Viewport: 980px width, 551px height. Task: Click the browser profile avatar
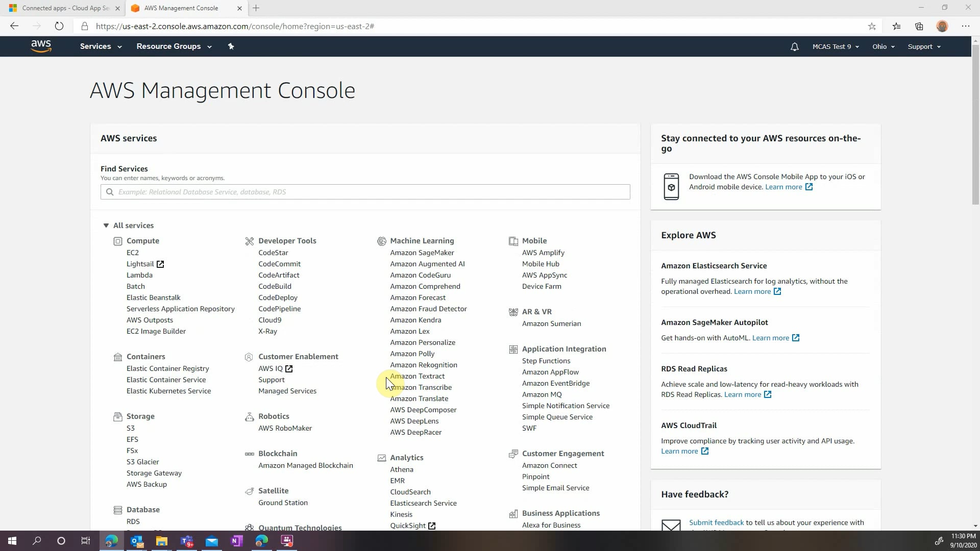tap(942, 27)
